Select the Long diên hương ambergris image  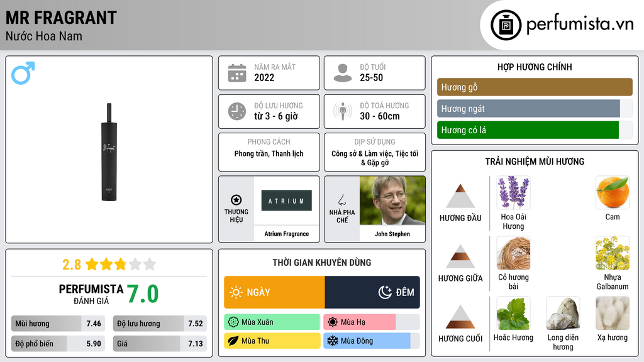point(563,313)
